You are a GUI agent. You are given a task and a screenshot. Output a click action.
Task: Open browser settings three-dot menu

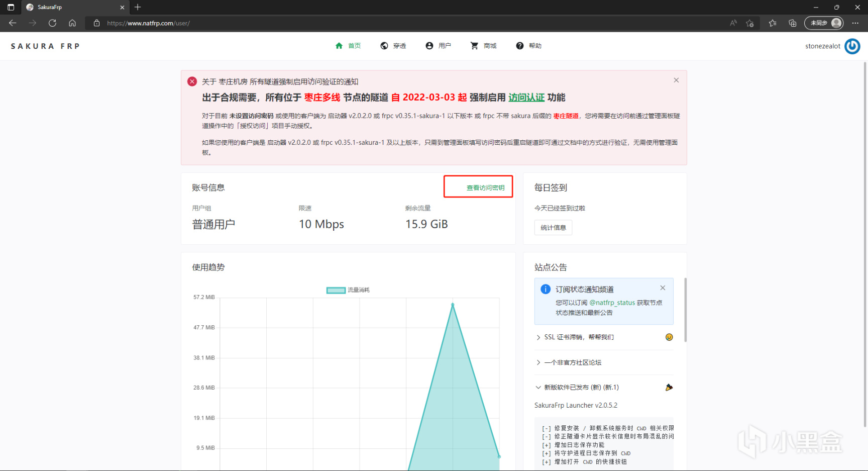[x=855, y=23]
